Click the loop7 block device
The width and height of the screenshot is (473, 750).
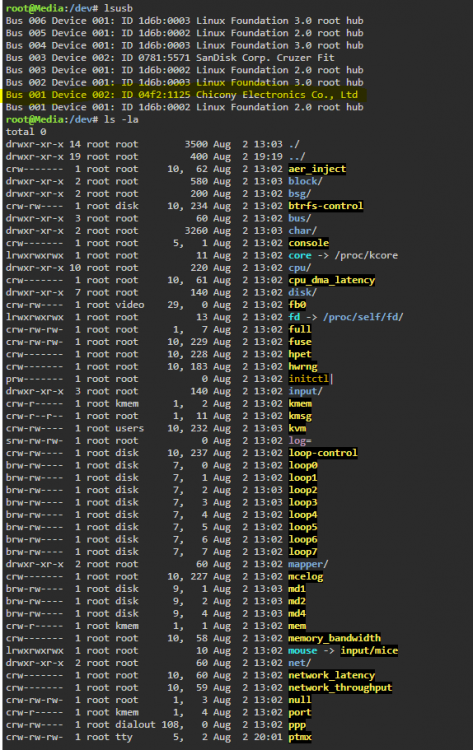[303, 551]
